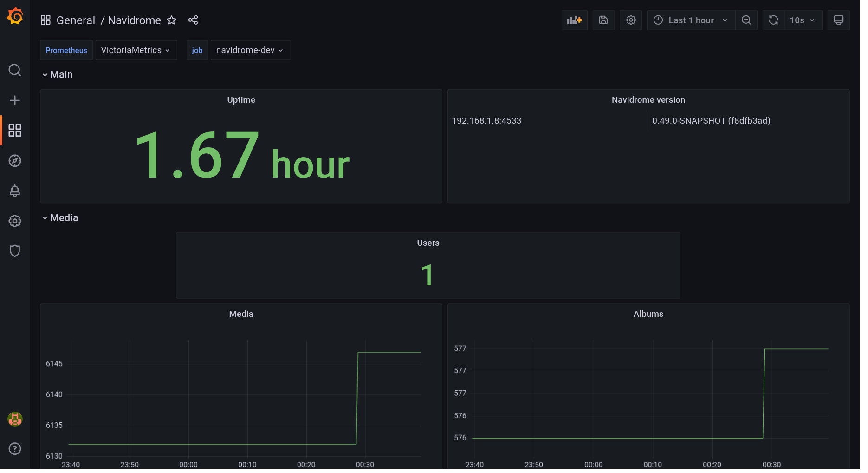Add a new panel to dashboard

574,20
